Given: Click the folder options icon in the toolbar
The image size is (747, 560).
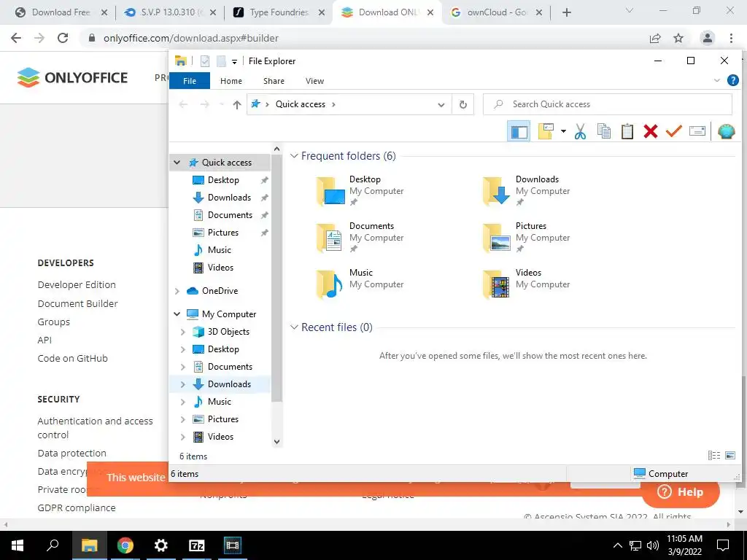Looking at the screenshot, I should [x=546, y=131].
